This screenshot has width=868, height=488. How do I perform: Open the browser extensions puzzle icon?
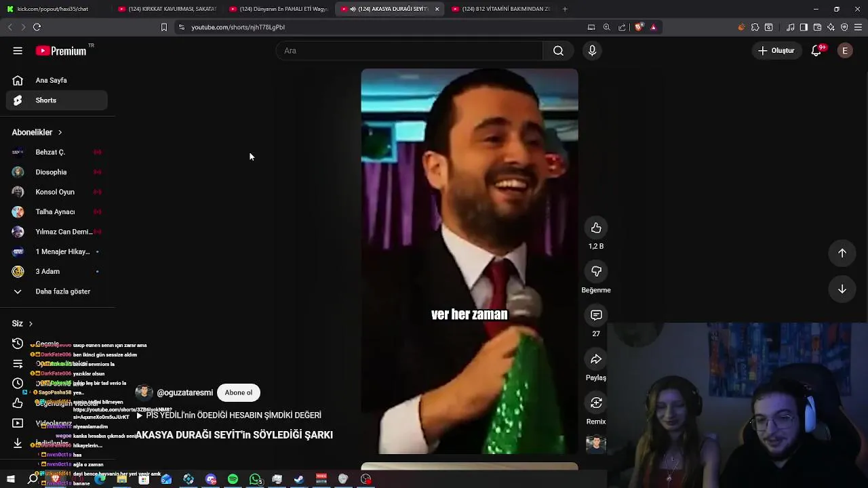[755, 27]
